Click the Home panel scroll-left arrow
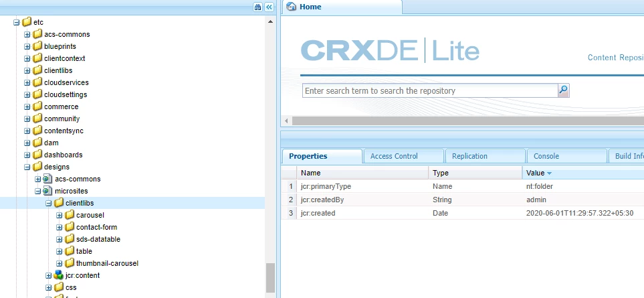The image size is (644, 298). (286, 121)
